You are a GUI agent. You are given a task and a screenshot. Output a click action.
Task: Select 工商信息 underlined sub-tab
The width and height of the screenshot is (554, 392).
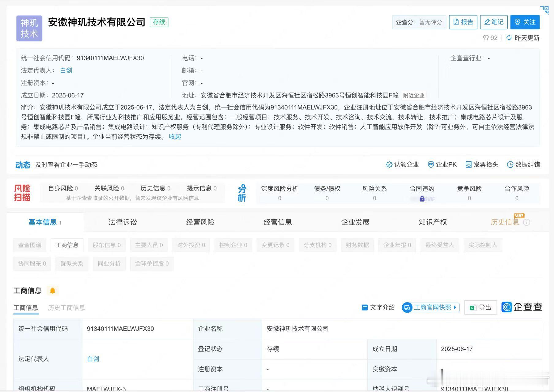click(x=26, y=308)
